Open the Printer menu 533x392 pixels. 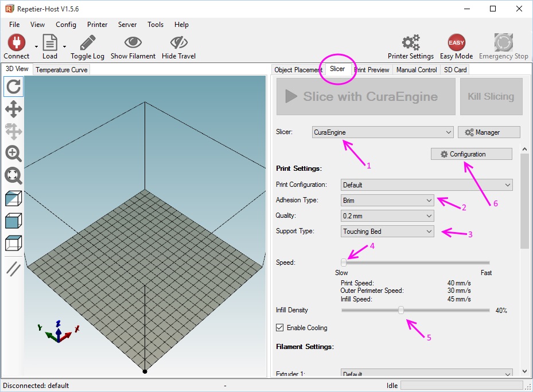click(x=97, y=25)
